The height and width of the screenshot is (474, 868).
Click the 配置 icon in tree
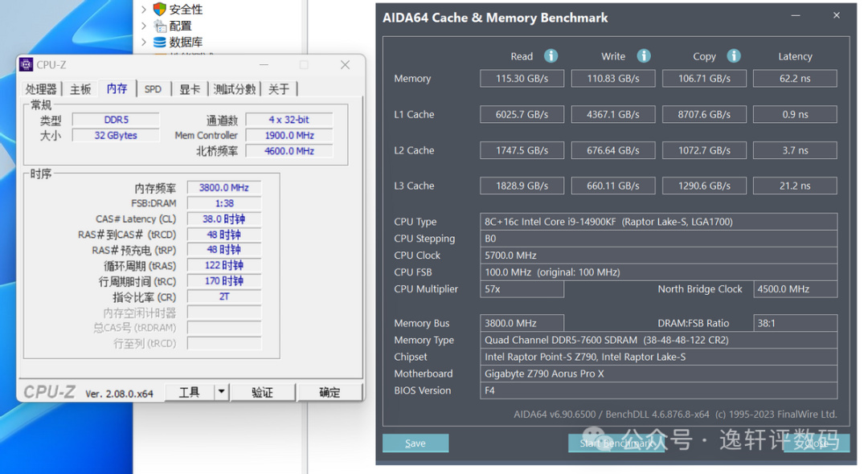click(x=159, y=26)
